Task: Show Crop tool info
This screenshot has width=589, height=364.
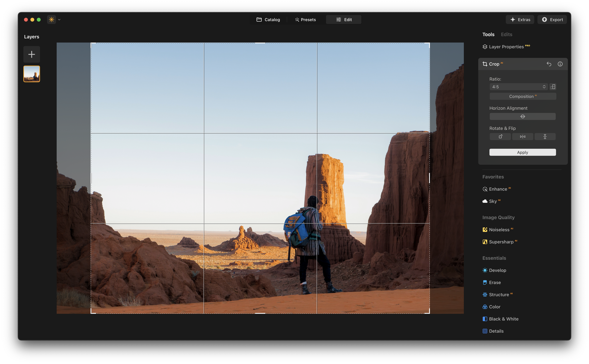Action: 560,64
